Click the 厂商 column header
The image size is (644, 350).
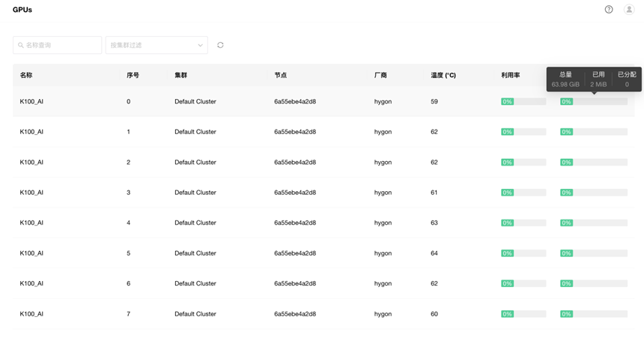point(380,75)
